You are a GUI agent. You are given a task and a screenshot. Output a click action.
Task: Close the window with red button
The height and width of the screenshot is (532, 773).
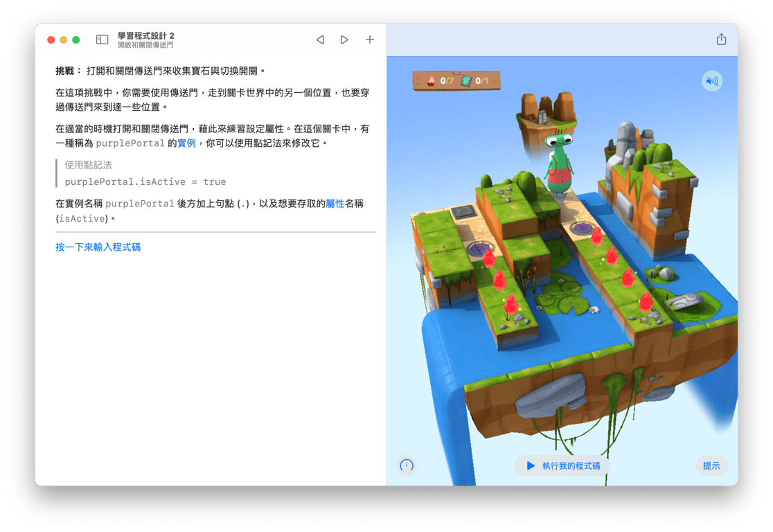click(51, 39)
